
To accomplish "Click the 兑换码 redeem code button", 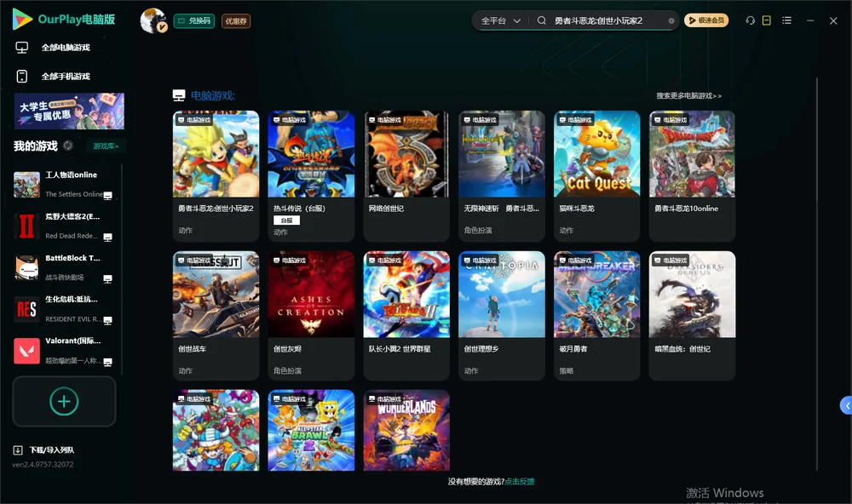I will 194,21.
